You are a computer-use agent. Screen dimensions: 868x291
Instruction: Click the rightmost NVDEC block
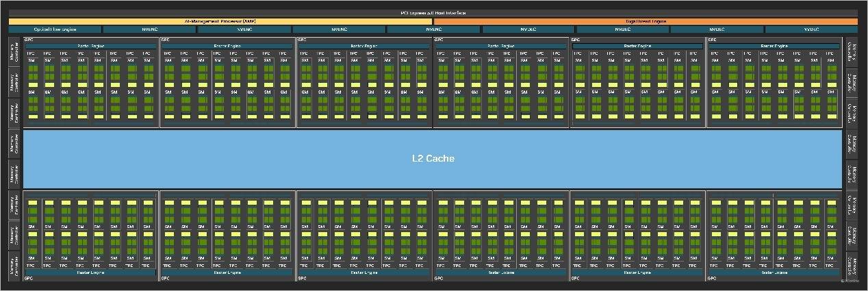811,29
